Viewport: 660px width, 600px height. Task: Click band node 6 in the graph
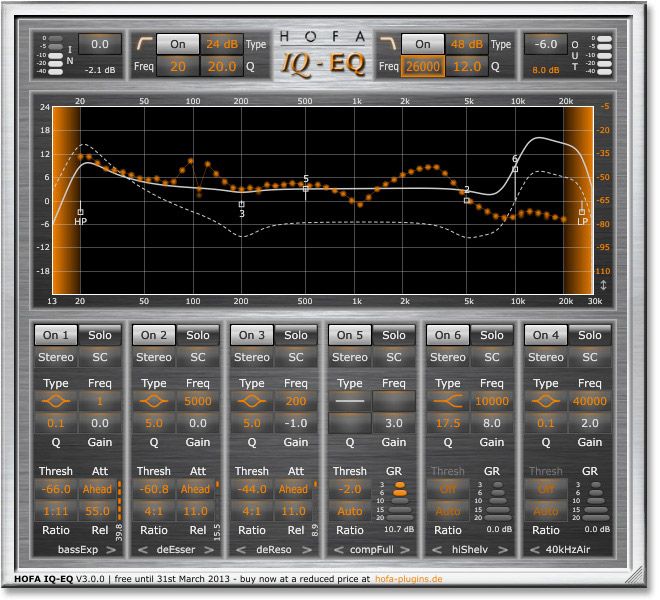[515, 169]
